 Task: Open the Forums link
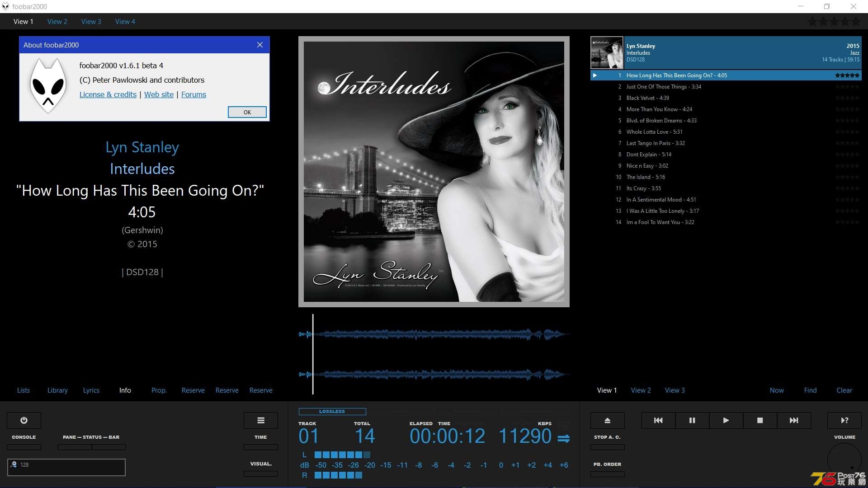point(193,94)
